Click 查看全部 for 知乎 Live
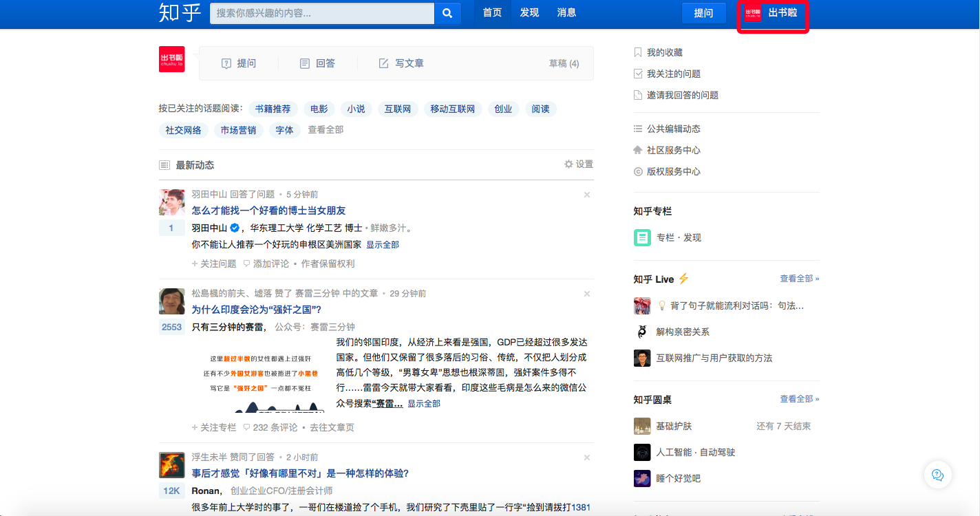 click(x=800, y=279)
